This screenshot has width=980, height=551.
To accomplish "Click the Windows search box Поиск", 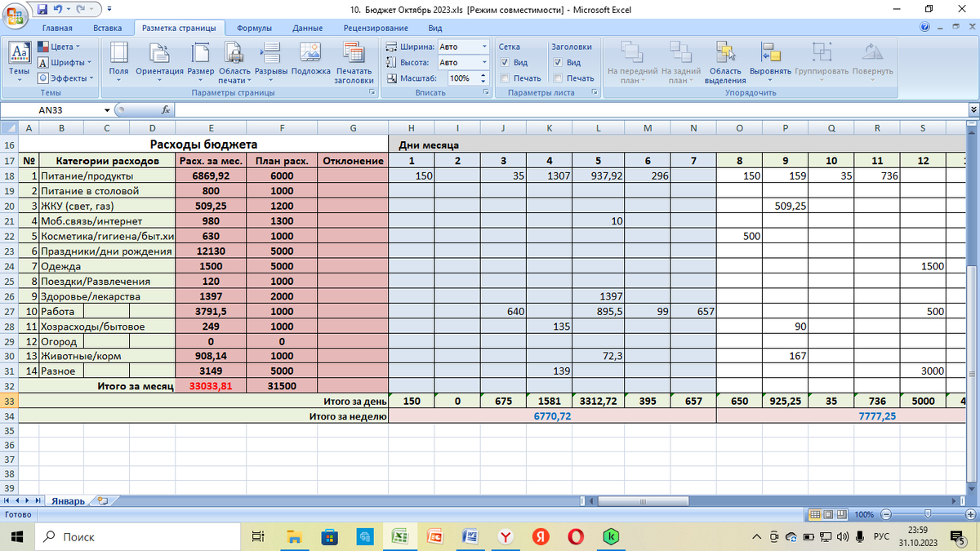I will [x=139, y=536].
